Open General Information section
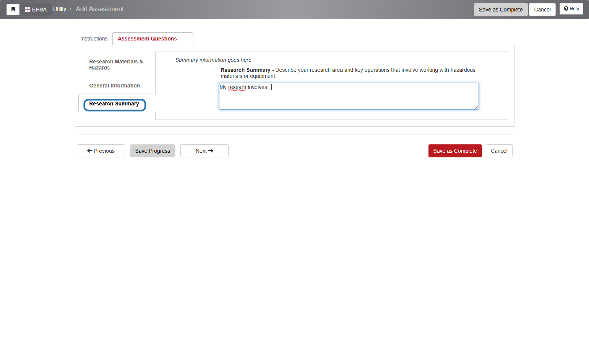Screen dimensions: 589x364 tap(115, 86)
